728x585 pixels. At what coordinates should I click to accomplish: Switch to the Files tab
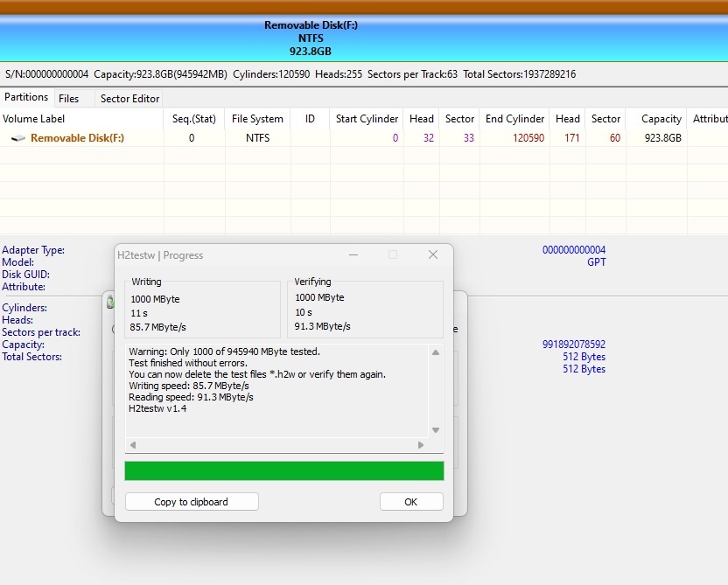point(68,99)
